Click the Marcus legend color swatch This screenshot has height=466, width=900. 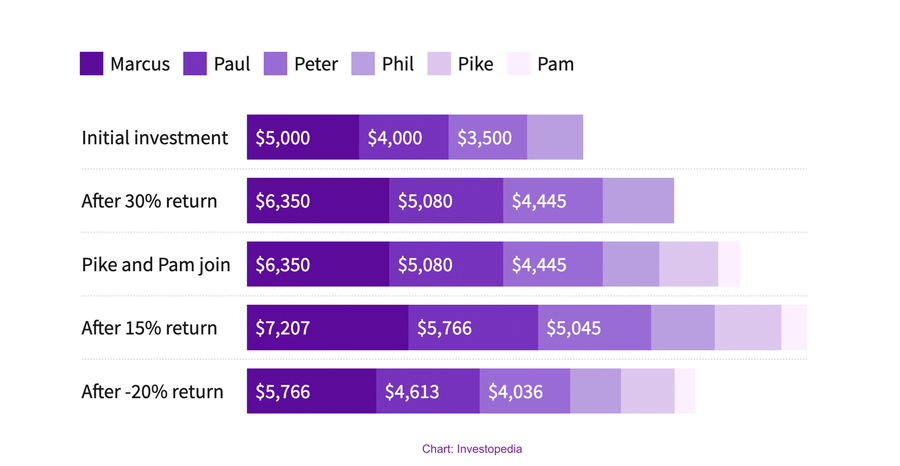tap(92, 64)
